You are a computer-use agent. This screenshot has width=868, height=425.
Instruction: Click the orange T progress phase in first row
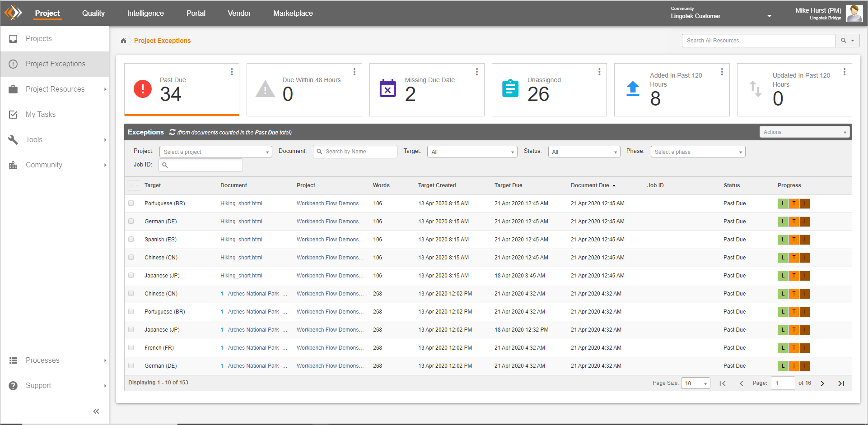pos(793,203)
